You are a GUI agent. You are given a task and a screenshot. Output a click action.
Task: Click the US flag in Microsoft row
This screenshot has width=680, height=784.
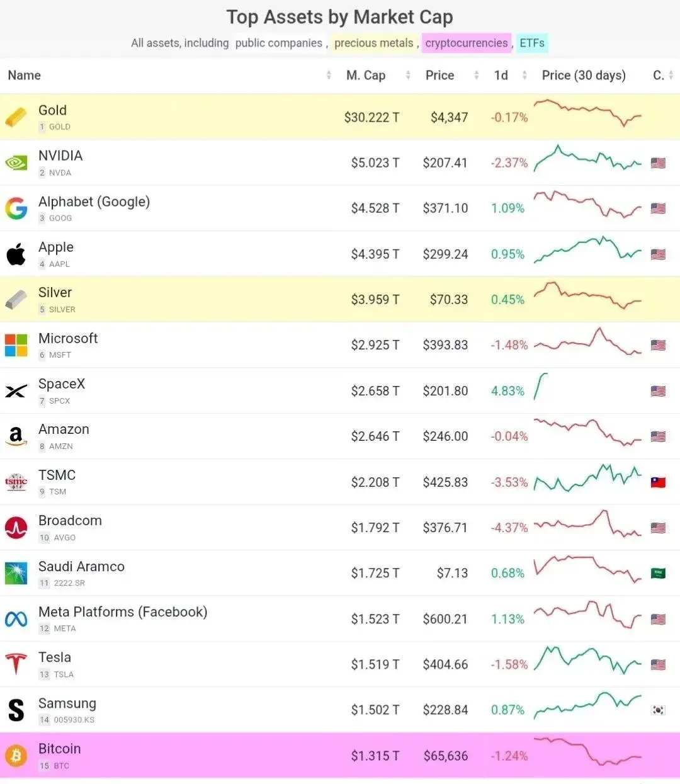click(658, 345)
